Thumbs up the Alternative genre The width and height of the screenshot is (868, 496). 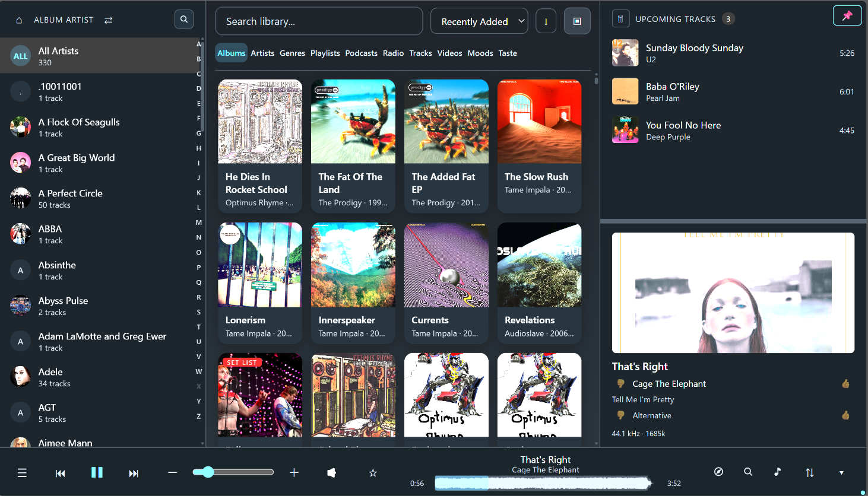click(x=845, y=415)
